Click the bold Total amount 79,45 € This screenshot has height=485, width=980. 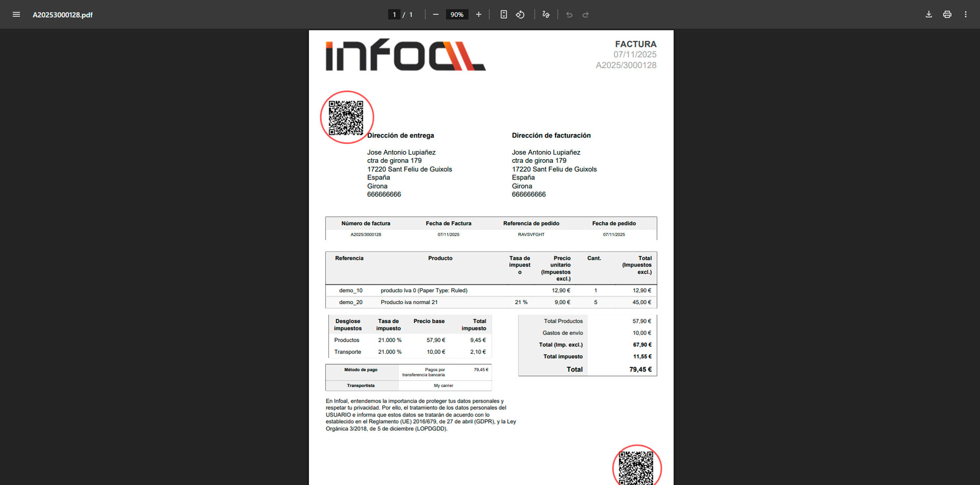(x=640, y=370)
